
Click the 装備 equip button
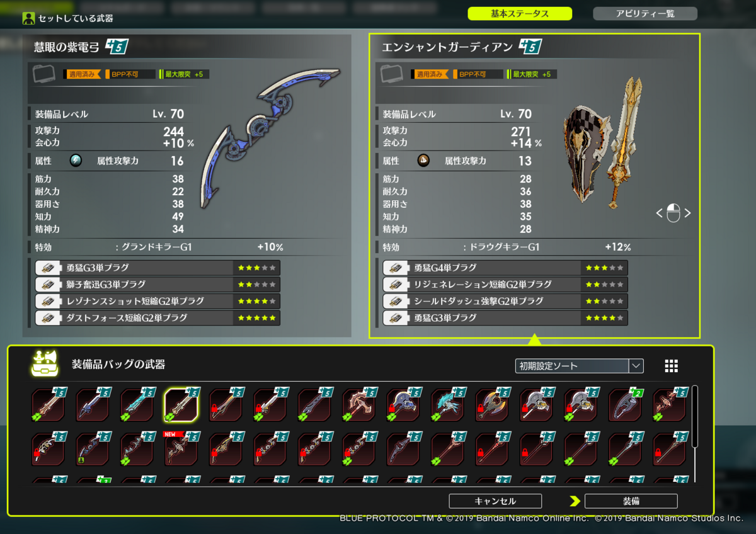[x=631, y=501]
